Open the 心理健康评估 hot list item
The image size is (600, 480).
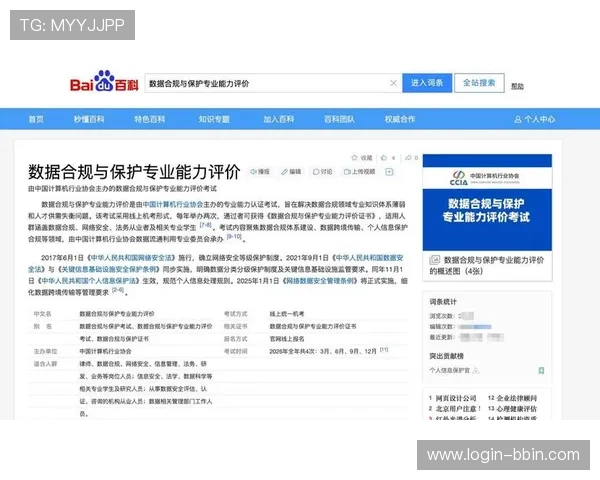pyautogui.click(x=517, y=409)
